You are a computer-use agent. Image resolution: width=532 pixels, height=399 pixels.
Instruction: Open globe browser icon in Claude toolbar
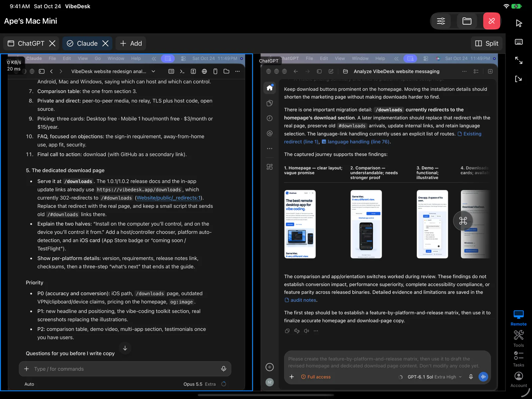tap(204, 71)
